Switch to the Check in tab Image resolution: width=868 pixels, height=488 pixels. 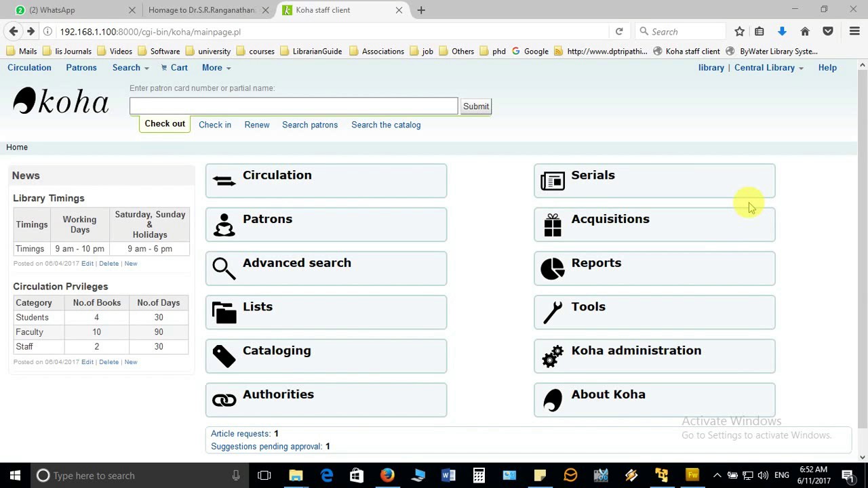(215, 125)
